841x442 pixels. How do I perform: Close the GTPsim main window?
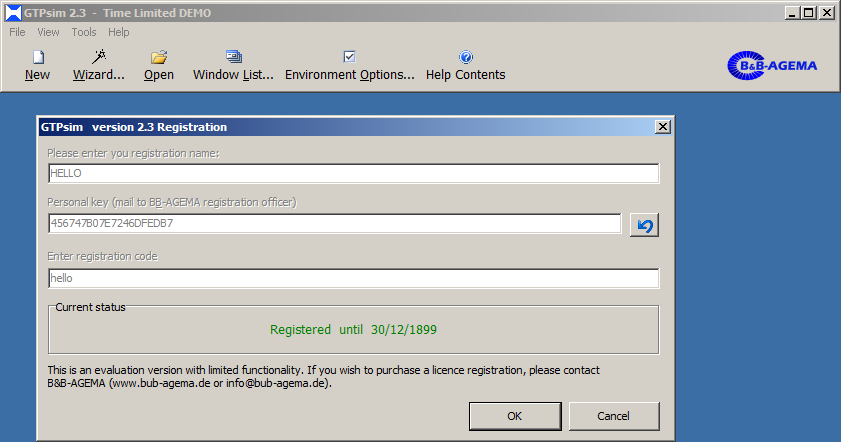coord(827,13)
